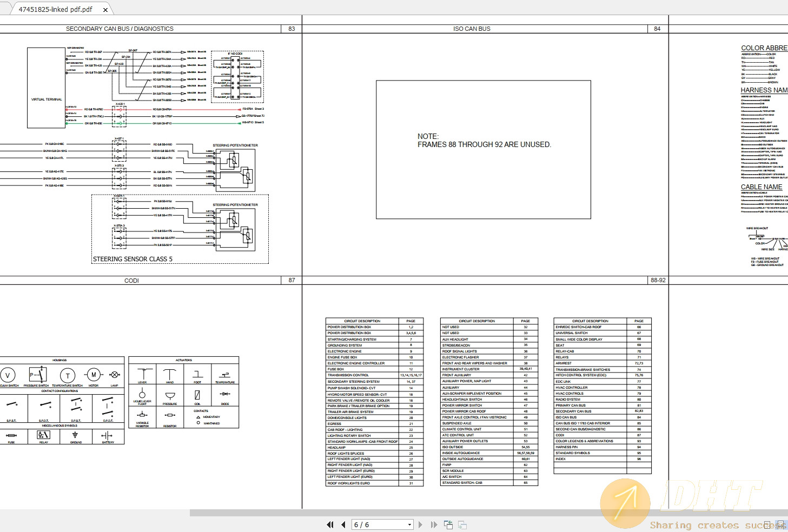The image size is (788, 532).
Task: Enable facing pages layout mode
Action: point(781,525)
